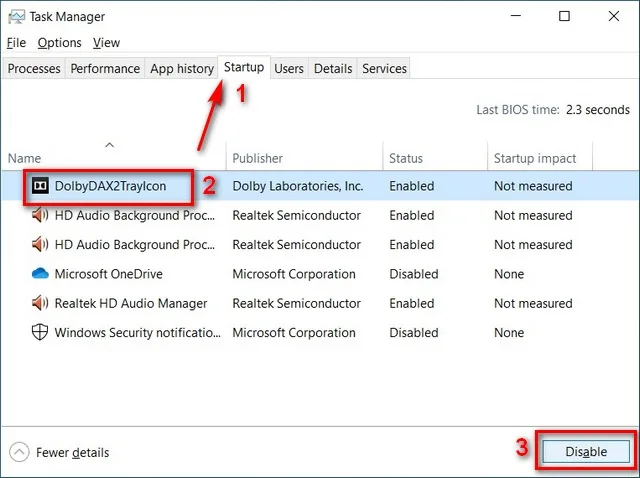Open the Options menu
The height and width of the screenshot is (478, 640).
[x=60, y=42]
